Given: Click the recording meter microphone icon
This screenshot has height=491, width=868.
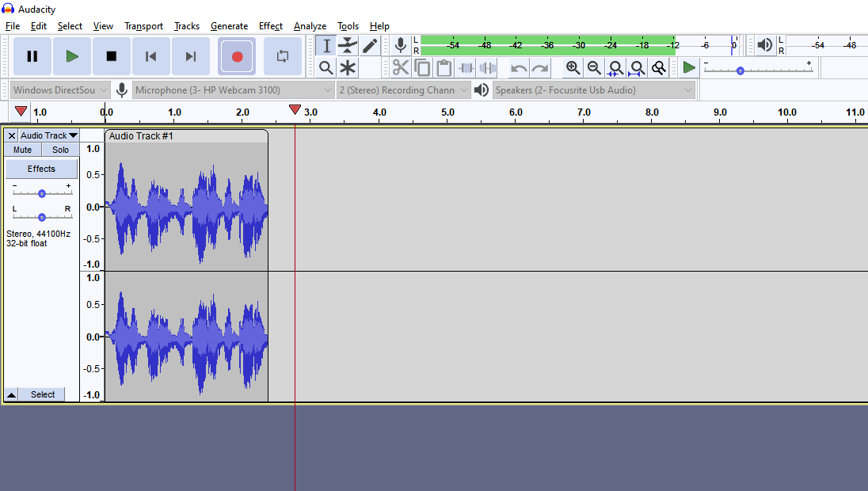Looking at the screenshot, I should [400, 45].
